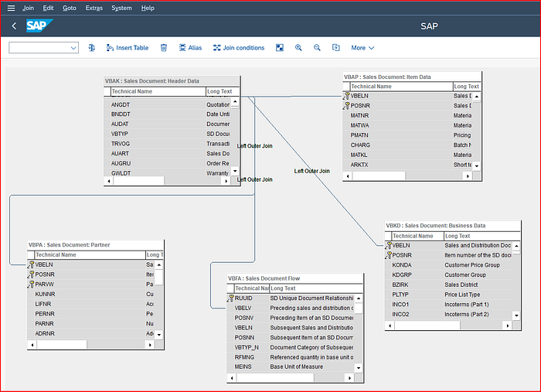Click the Alias button

190,48
